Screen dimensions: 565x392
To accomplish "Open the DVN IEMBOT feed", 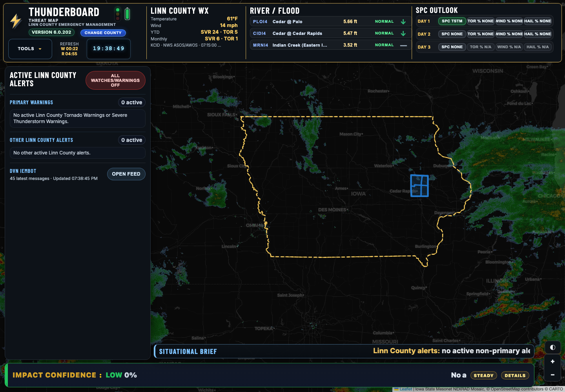I will tap(126, 174).
